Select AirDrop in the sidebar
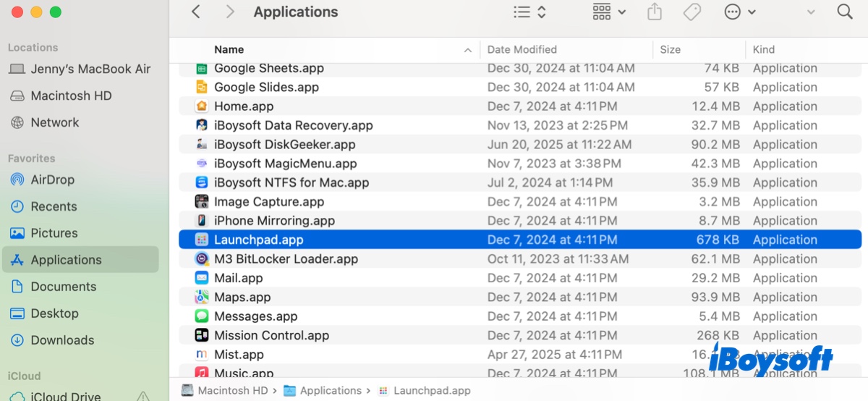This screenshot has height=401, width=868. click(x=52, y=180)
